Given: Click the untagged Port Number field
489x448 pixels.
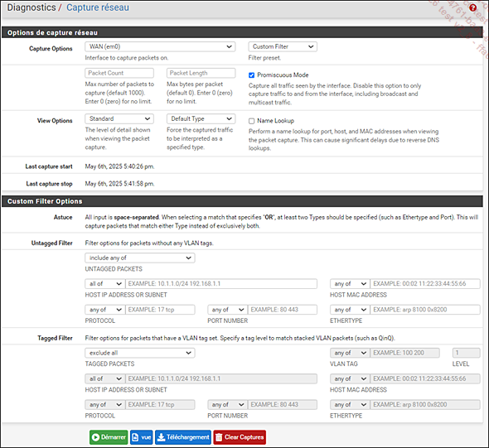Looking at the screenshot, I should (x=283, y=310).
